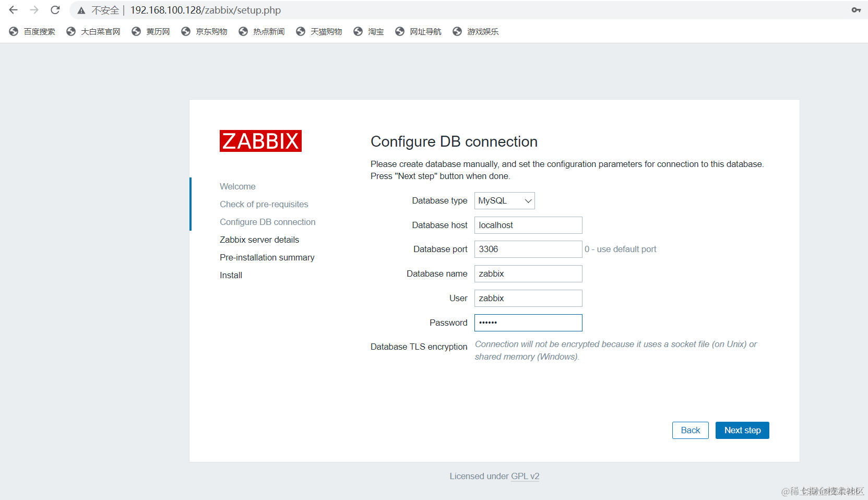Click the 'Database name' label
The width and height of the screenshot is (868, 500).
tap(437, 273)
